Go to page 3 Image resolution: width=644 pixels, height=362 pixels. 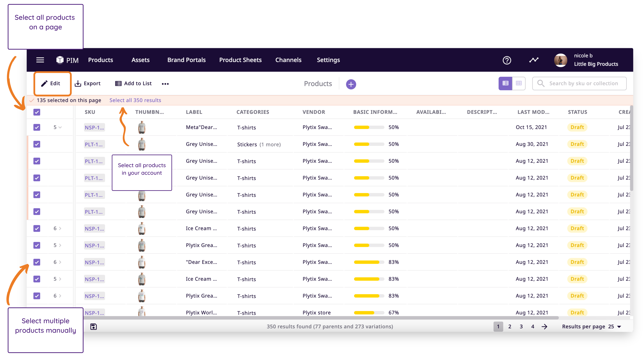point(521,326)
